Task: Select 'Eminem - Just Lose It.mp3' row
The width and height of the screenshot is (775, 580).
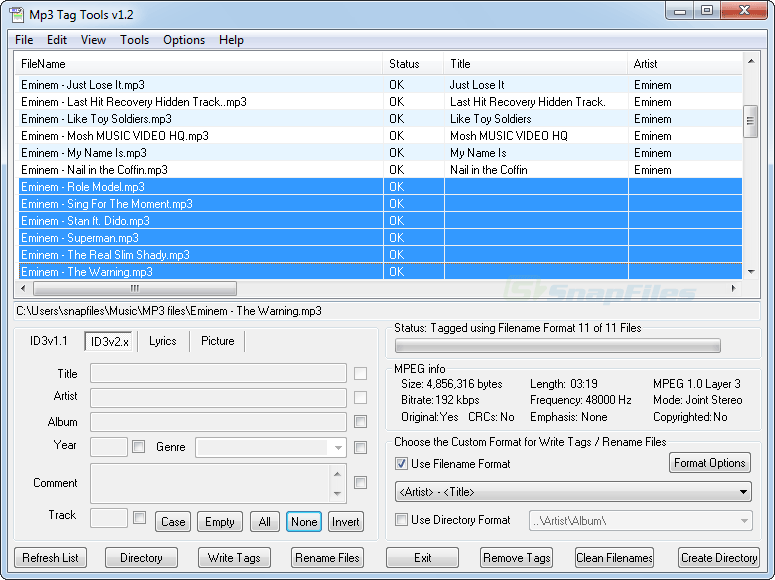Action: pos(380,85)
